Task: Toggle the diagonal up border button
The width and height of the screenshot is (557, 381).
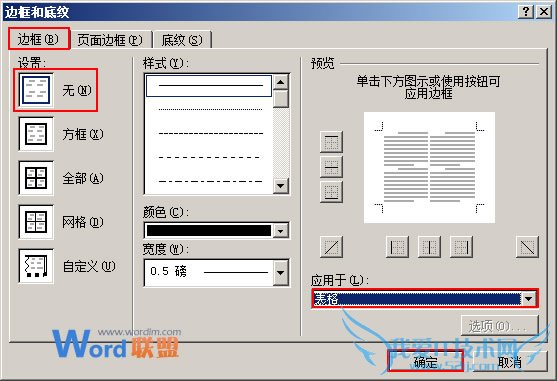Action: pyautogui.click(x=331, y=247)
